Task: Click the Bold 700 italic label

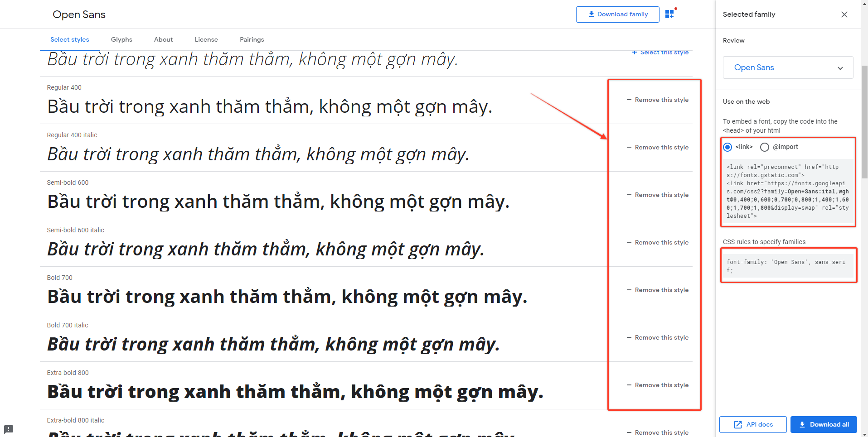Action: [68, 325]
